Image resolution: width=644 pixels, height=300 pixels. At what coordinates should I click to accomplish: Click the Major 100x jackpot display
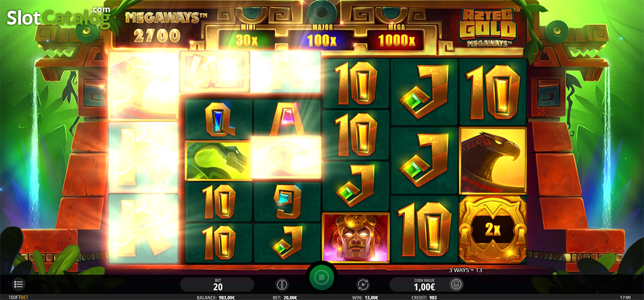coord(321,40)
